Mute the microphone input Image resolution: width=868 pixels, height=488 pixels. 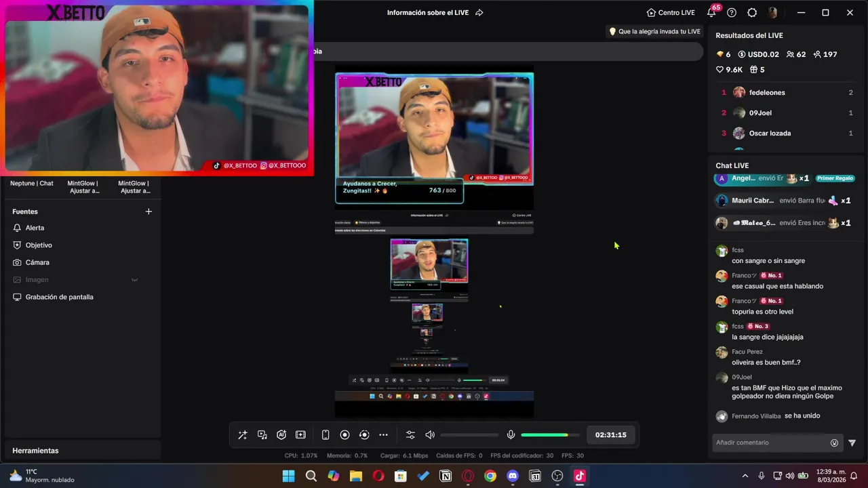(511, 435)
